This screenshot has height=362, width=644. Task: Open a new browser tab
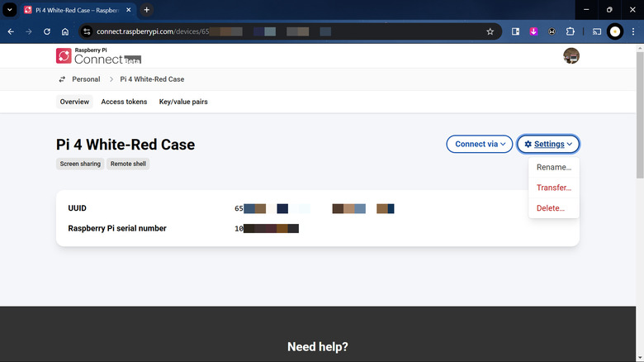[x=147, y=10]
